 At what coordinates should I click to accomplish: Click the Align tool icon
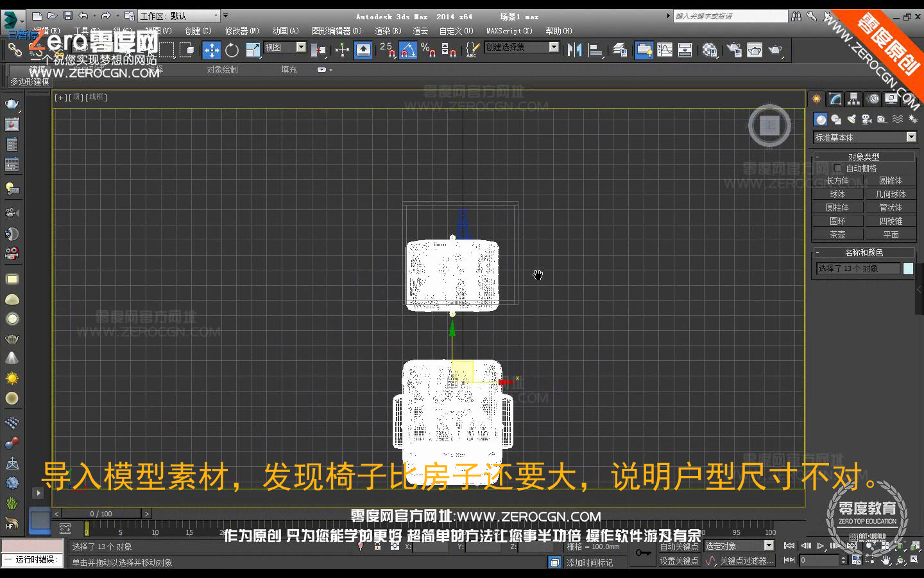point(596,50)
